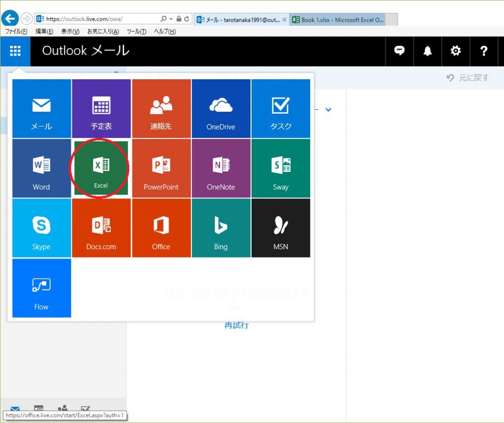Go back with the browser back arrow
Viewport: 504px width, 423px height.
(x=10, y=19)
